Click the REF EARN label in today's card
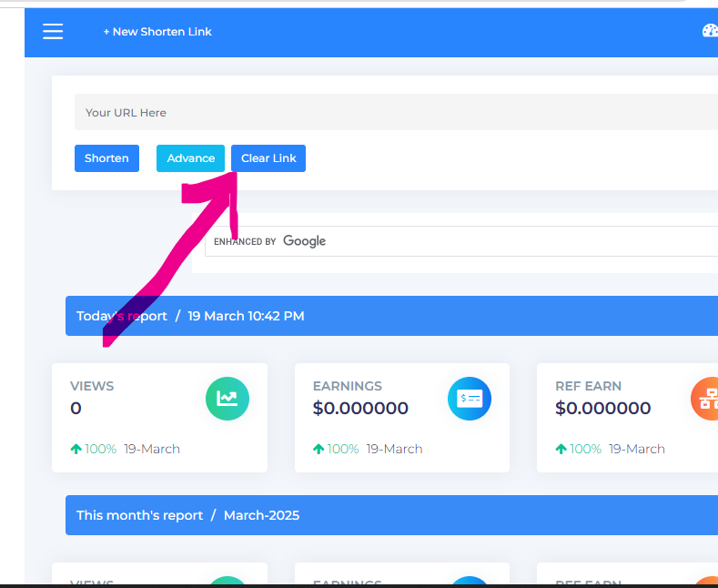 point(589,386)
